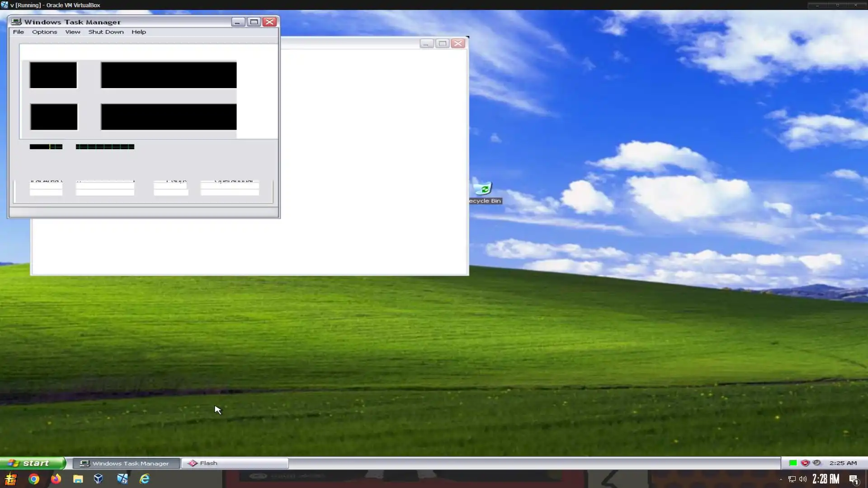The image size is (868, 488).
Task: Click Google Chrome in the host taskbar
Action: pos(34,479)
